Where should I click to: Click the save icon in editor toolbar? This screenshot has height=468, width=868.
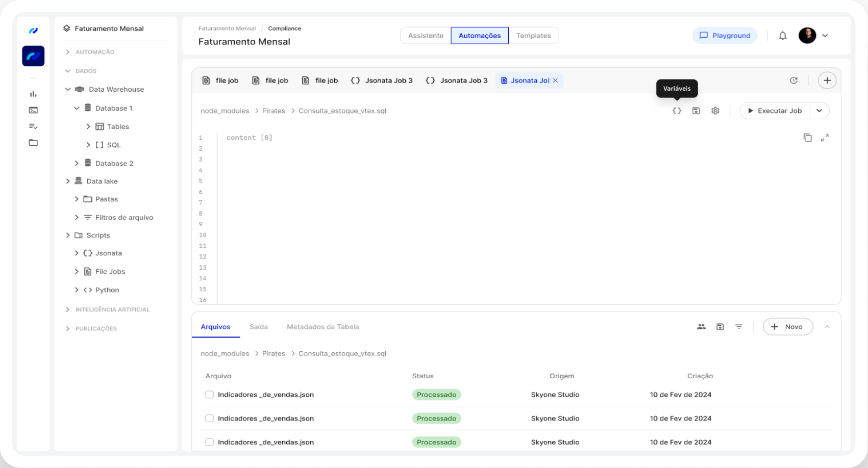(x=696, y=111)
